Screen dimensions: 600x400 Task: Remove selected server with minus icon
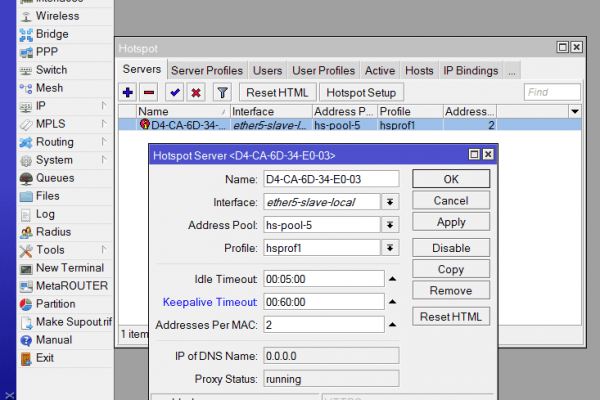(149, 92)
